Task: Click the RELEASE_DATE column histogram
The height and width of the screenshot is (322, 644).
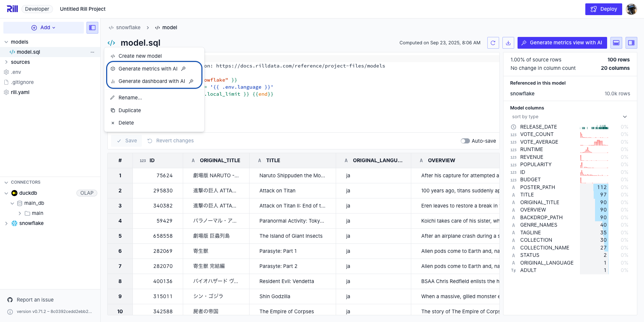Action: pos(594,127)
